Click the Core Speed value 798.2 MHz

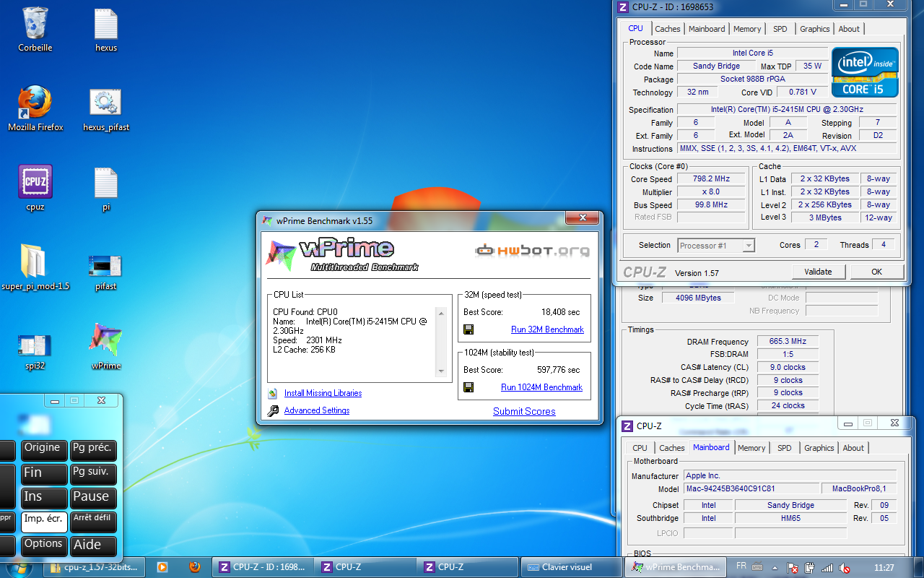711,179
